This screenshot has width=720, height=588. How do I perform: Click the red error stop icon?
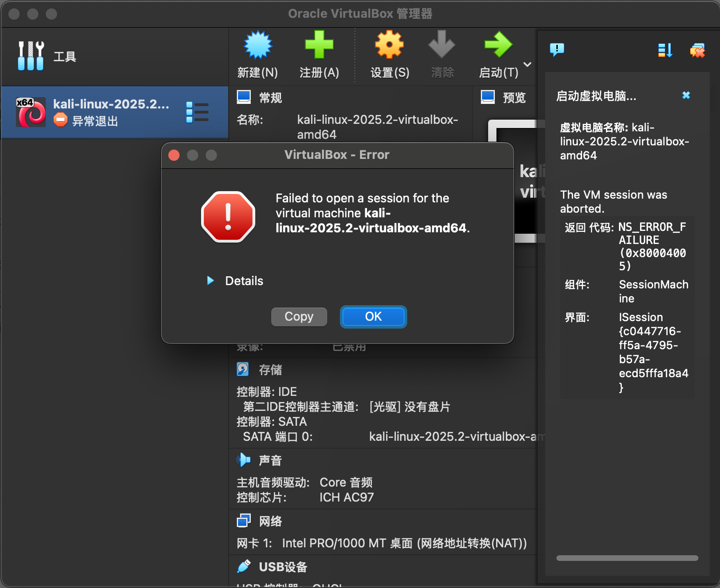(x=228, y=217)
